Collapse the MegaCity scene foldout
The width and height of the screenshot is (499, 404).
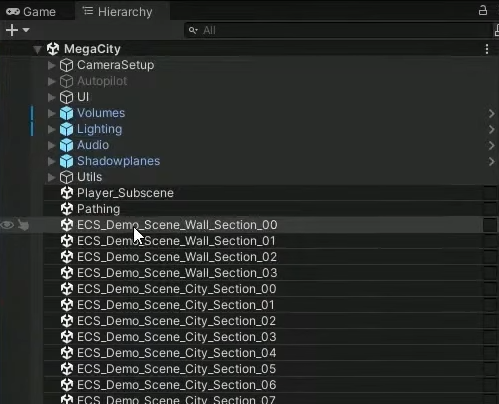click(37, 49)
